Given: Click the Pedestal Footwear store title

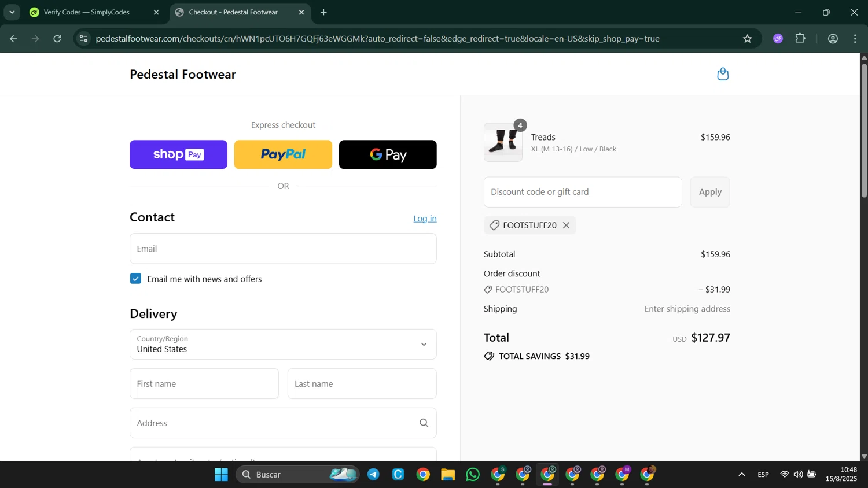Looking at the screenshot, I should tap(183, 75).
